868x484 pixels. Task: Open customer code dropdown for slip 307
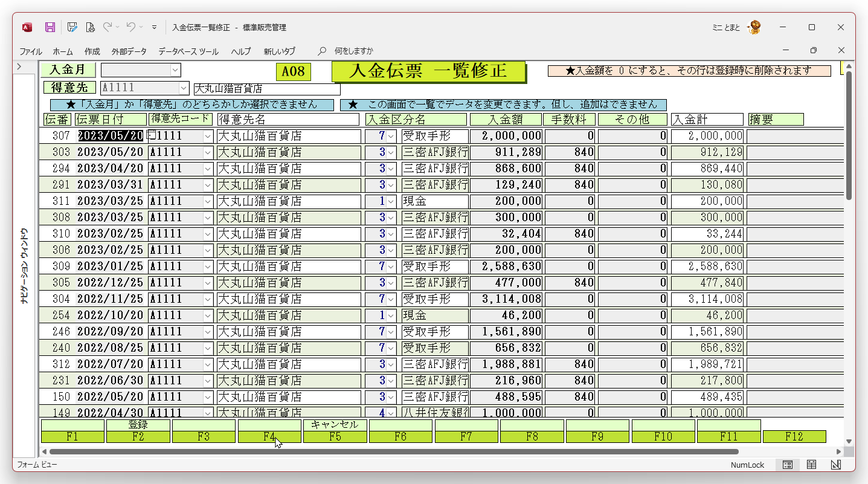tap(208, 136)
